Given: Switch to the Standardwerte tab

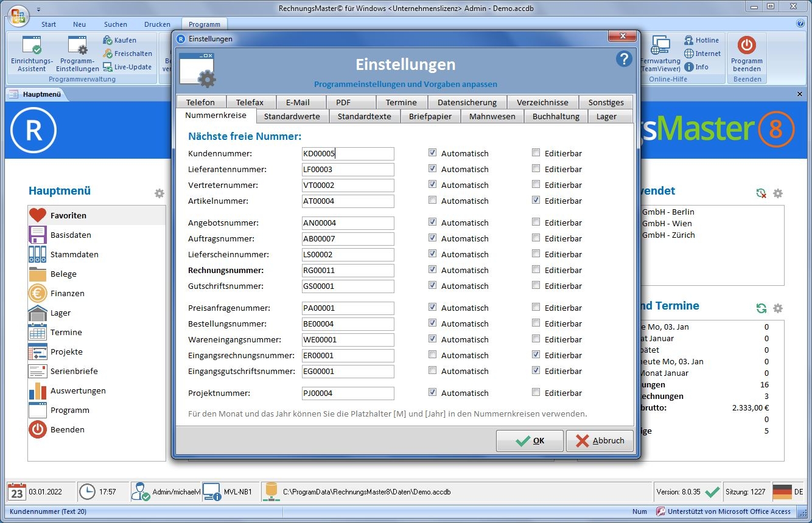Looking at the screenshot, I should 292,116.
